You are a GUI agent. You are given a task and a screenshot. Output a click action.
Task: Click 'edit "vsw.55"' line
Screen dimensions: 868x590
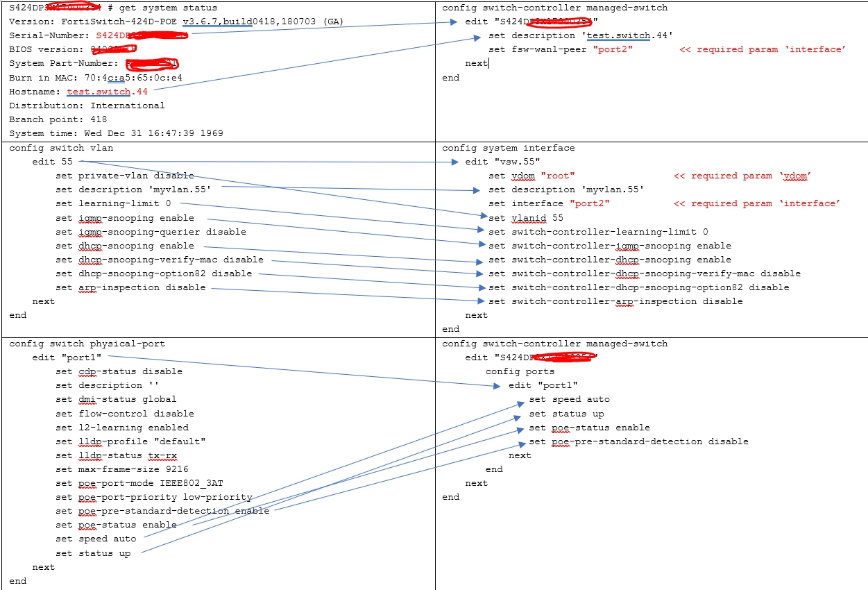pos(503,162)
